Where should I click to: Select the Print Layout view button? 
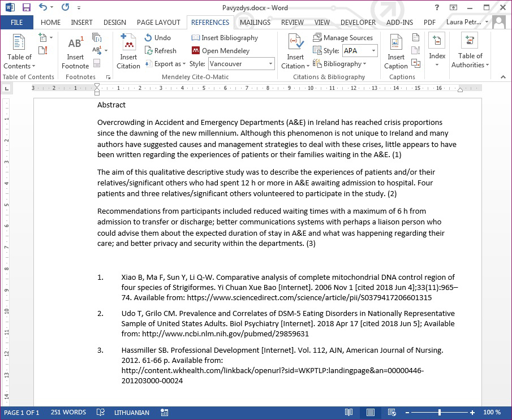(370, 413)
